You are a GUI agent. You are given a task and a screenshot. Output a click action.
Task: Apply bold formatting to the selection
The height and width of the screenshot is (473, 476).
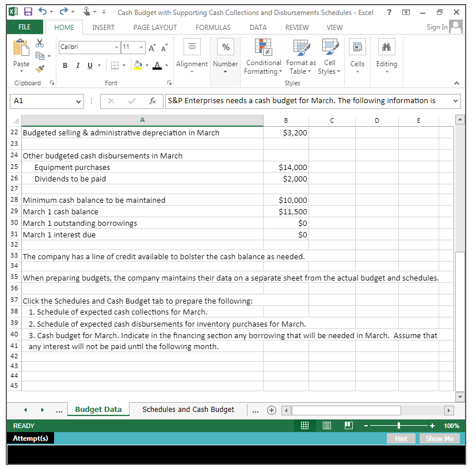tap(65, 65)
